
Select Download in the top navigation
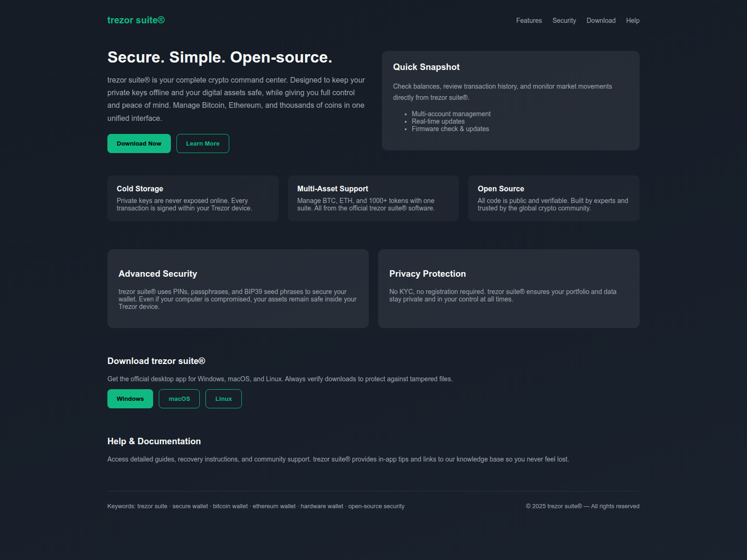601,21
